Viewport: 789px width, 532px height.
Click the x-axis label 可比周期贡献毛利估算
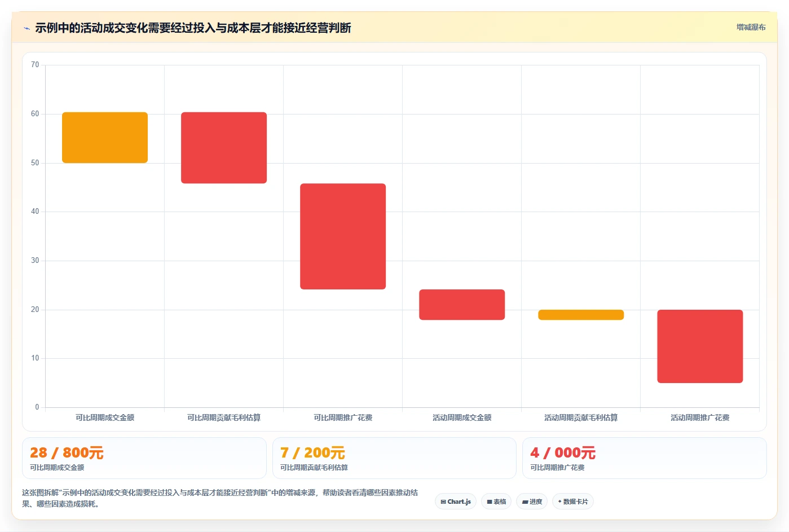[x=224, y=417]
